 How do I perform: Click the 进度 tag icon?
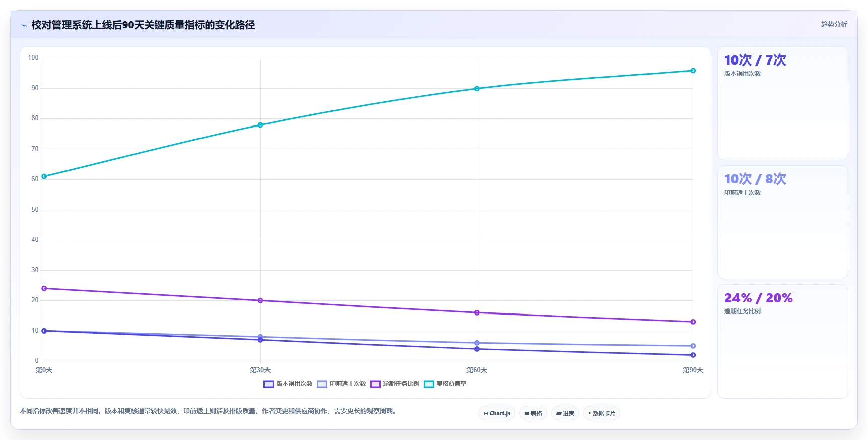[559, 414]
